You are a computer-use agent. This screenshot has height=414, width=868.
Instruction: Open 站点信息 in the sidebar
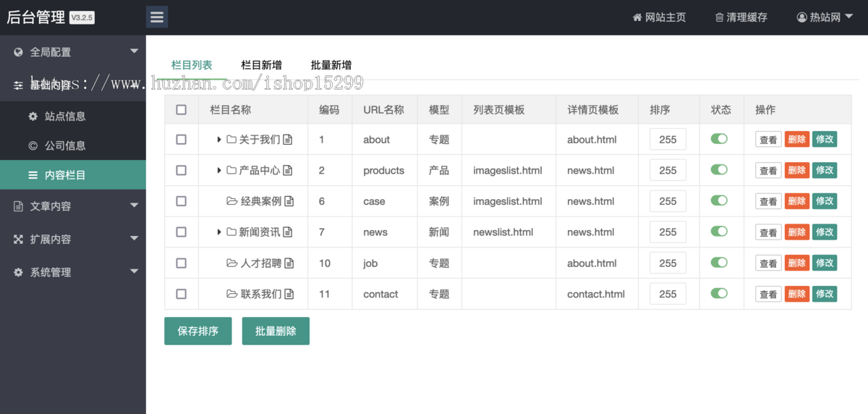pos(73,116)
